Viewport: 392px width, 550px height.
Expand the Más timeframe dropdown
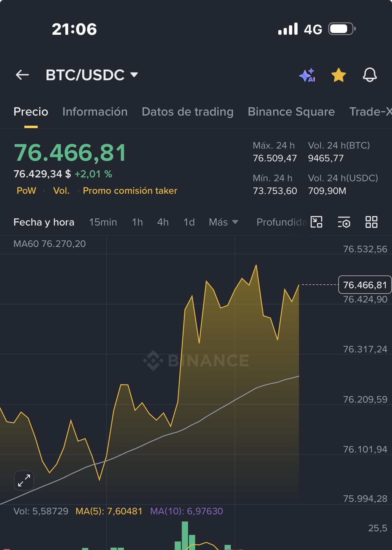point(223,222)
